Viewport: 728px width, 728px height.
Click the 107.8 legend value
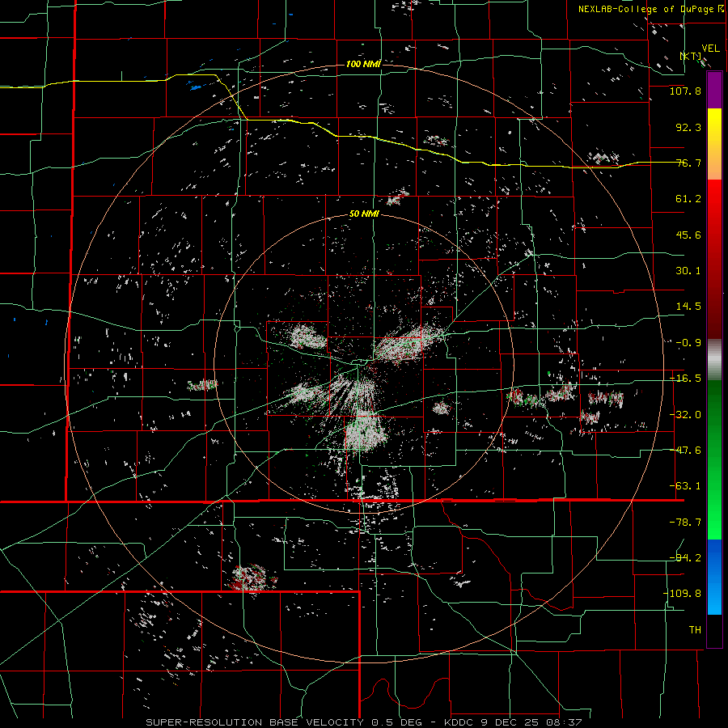(x=685, y=91)
